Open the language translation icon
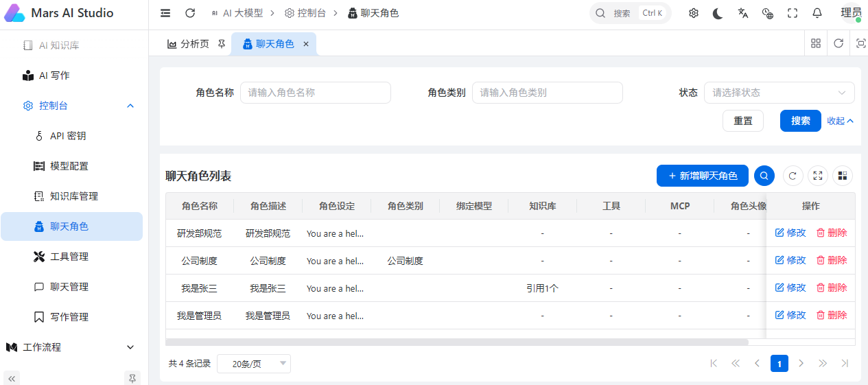The image size is (868, 385). pyautogui.click(x=743, y=13)
